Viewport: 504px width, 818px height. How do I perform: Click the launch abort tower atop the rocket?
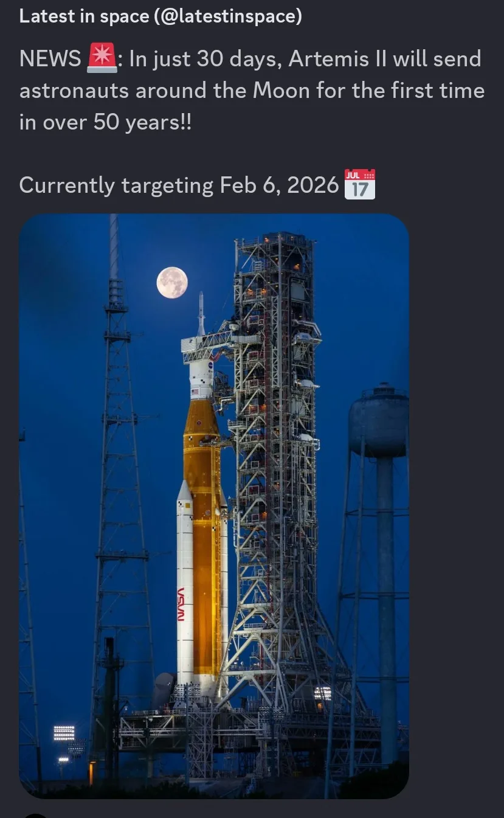pyautogui.click(x=201, y=313)
